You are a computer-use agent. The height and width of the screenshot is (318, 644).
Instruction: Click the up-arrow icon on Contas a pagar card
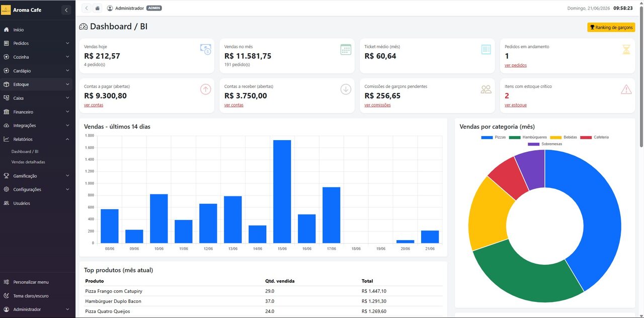pos(205,89)
